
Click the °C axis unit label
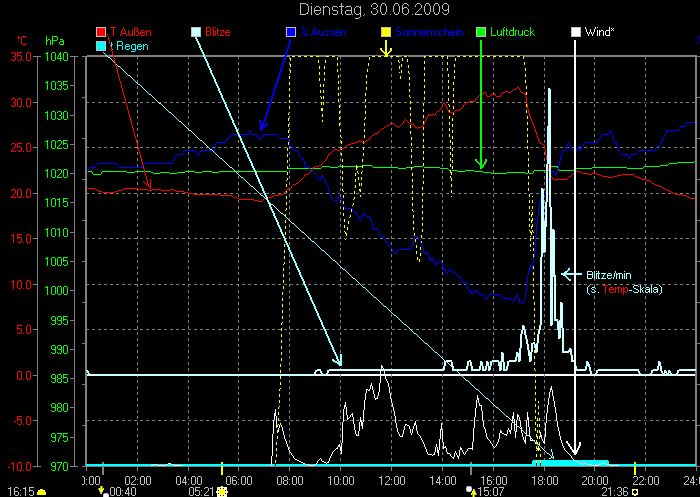tap(22, 41)
